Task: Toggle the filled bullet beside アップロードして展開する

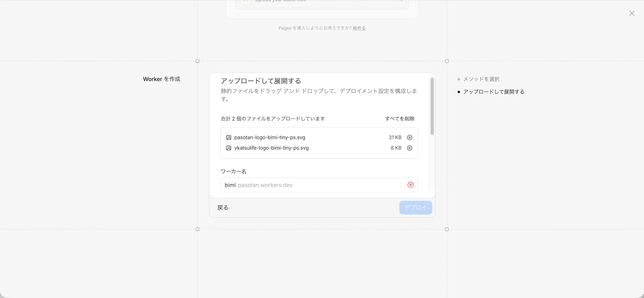Action: [459, 92]
